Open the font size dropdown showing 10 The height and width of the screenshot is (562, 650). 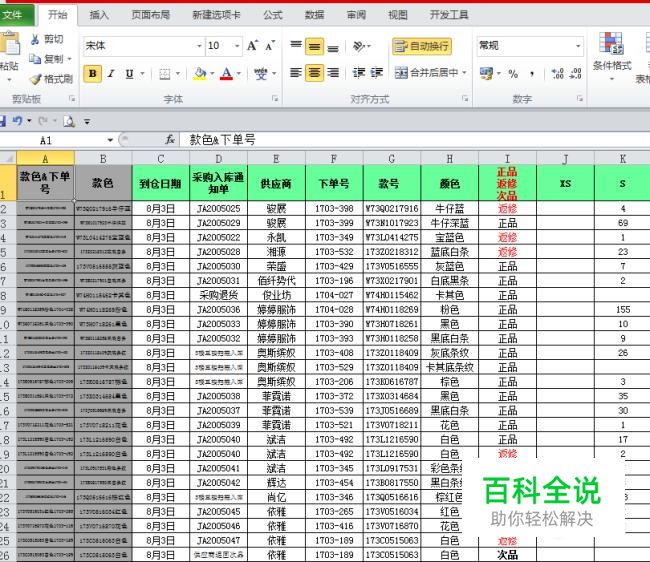(x=237, y=46)
